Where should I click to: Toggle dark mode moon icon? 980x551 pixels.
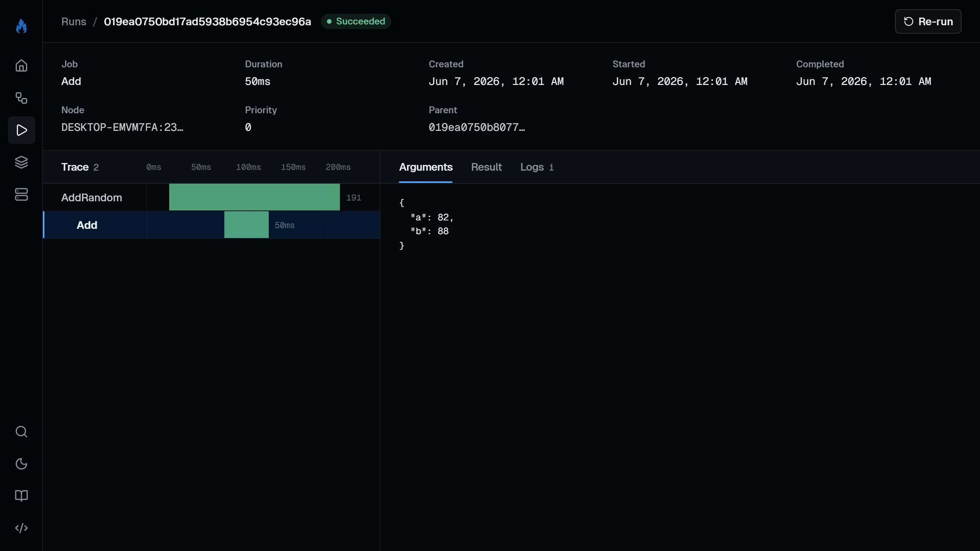[21, 464]
